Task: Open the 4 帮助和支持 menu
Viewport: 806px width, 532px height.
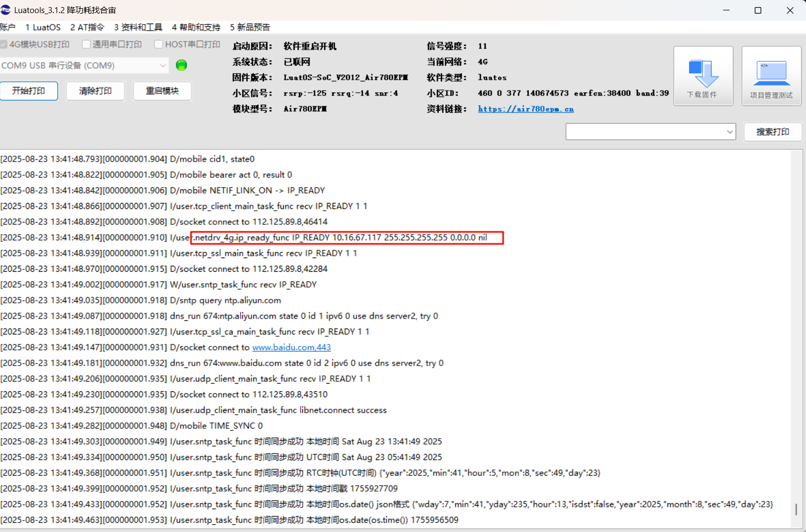Action: pos(196,27)
